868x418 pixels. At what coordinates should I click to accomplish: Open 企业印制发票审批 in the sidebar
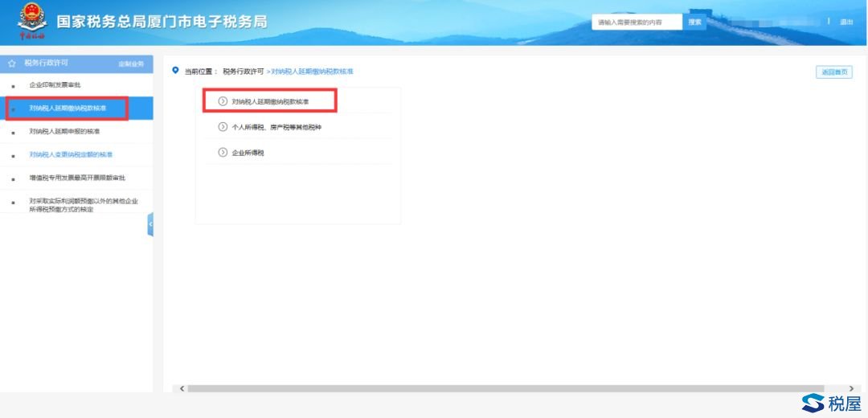click(x=55, y=84)
